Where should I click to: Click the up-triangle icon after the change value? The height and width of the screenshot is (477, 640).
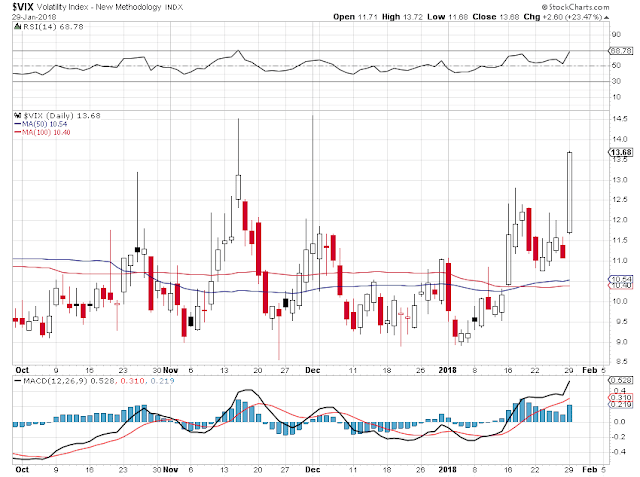point(607,18)
